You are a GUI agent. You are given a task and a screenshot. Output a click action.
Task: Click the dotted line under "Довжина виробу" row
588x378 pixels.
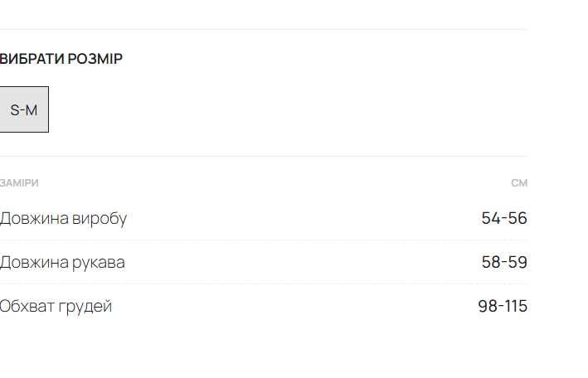264,240
